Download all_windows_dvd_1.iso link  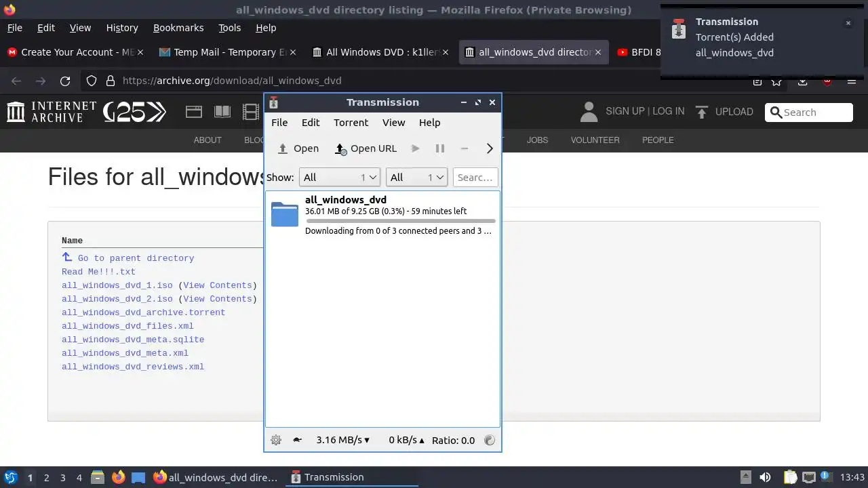(117, 285)
